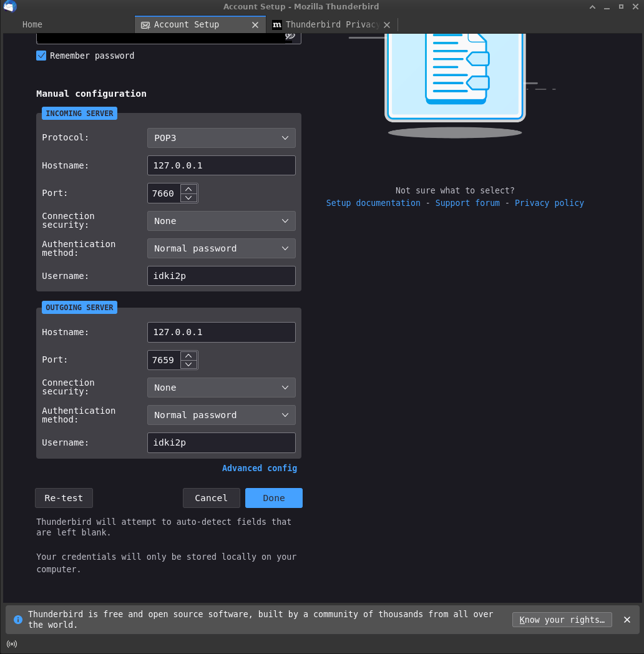The height and width of the screenshot is (654, 644).
Task: Roll up the window using title bar arrow
Action: [592, 7]
